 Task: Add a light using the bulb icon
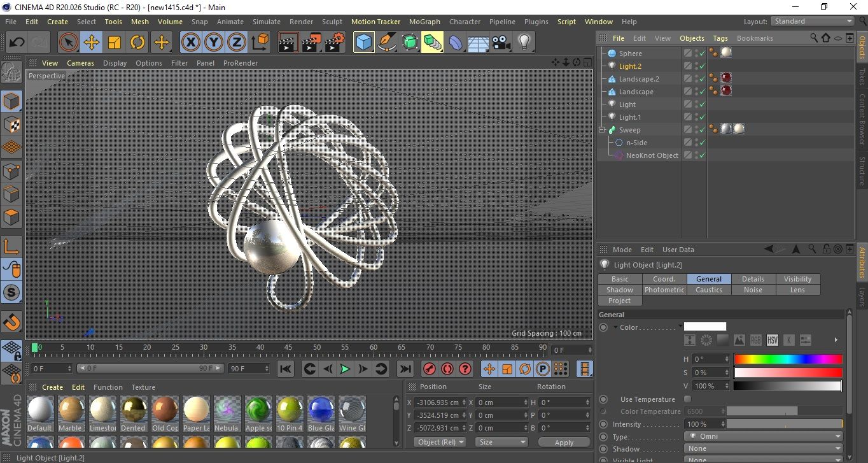tap(524, 43)
